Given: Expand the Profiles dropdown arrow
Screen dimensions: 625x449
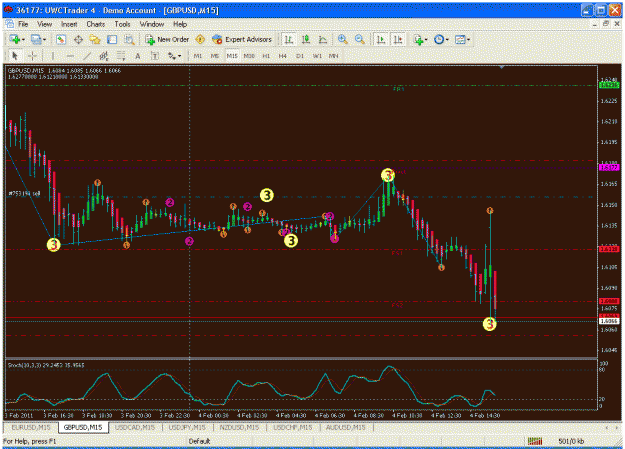Looking at the screenshot, I should click(44, 39).
